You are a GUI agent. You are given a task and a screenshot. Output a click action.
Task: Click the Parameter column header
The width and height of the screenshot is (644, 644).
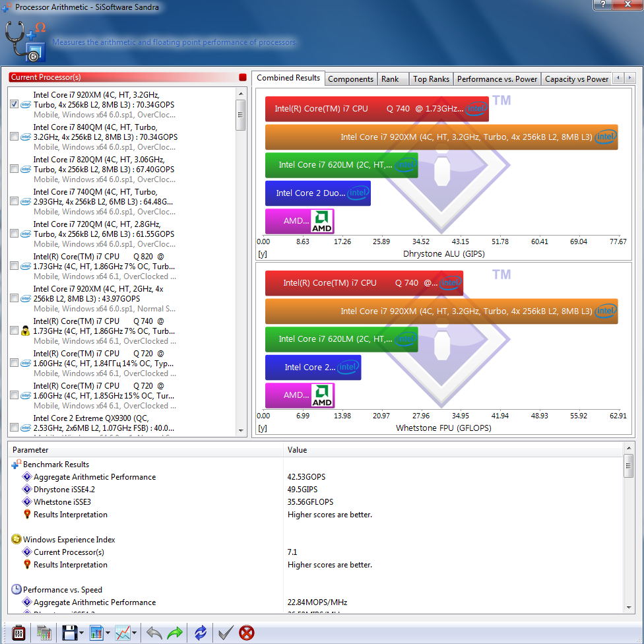click(146, 450)
